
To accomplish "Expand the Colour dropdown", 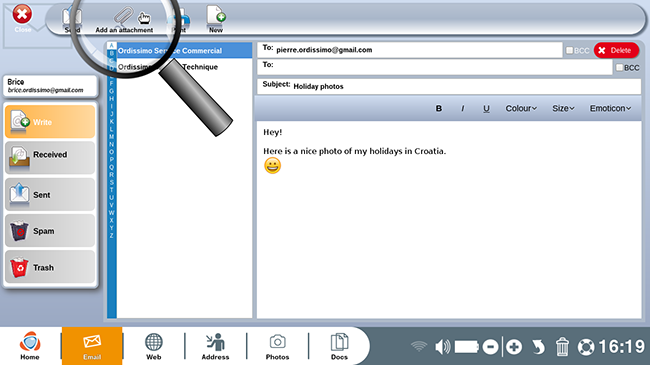I will (x=521, y=108).
